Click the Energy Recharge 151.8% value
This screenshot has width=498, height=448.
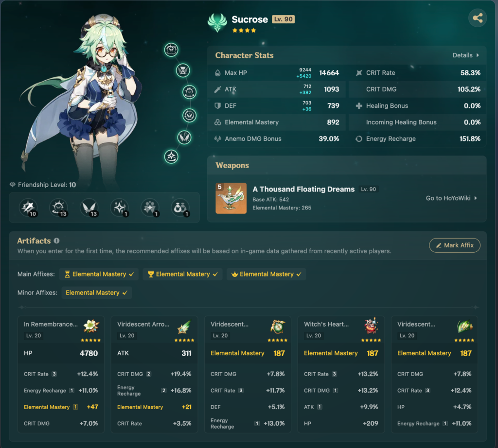click(x=470, y=139)
